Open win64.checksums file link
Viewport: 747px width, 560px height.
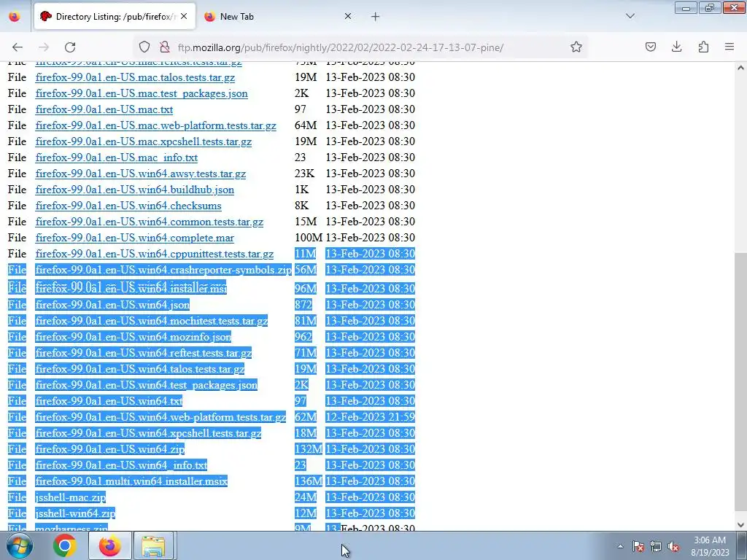tap(128, 206)
